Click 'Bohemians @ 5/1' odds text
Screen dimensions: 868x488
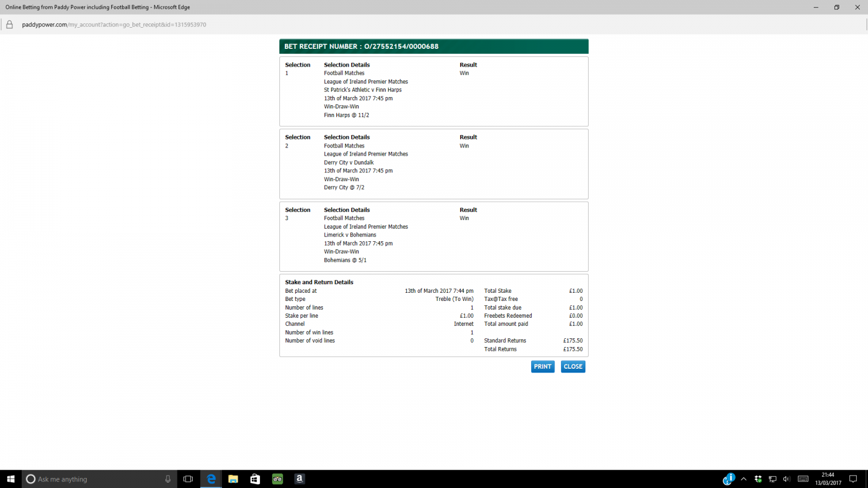tap(345, 260)
